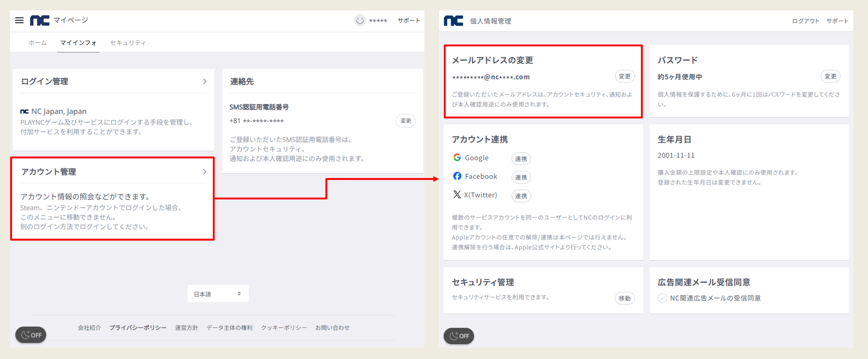
Task: Open the 日本語 language dropdown
Action: (x=218, y=294)
